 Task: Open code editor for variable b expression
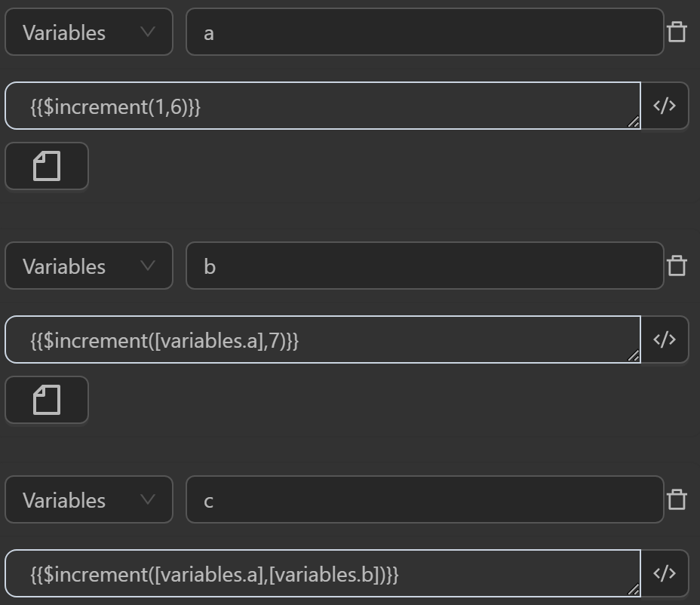point(665,339)
